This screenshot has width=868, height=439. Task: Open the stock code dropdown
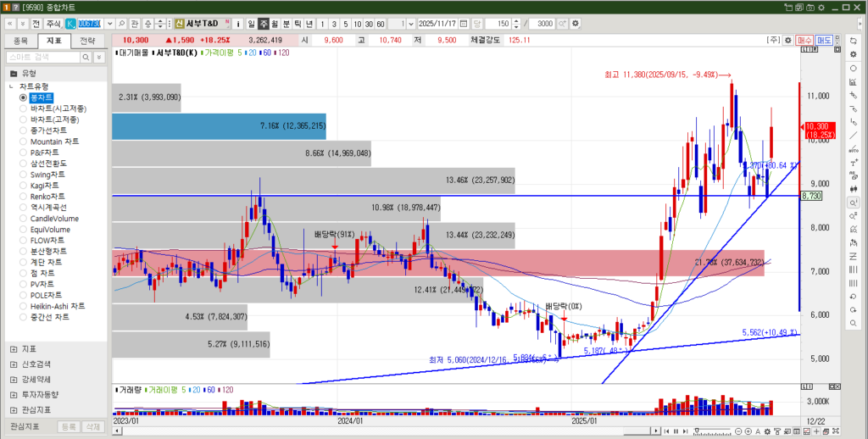click(110, 23)
